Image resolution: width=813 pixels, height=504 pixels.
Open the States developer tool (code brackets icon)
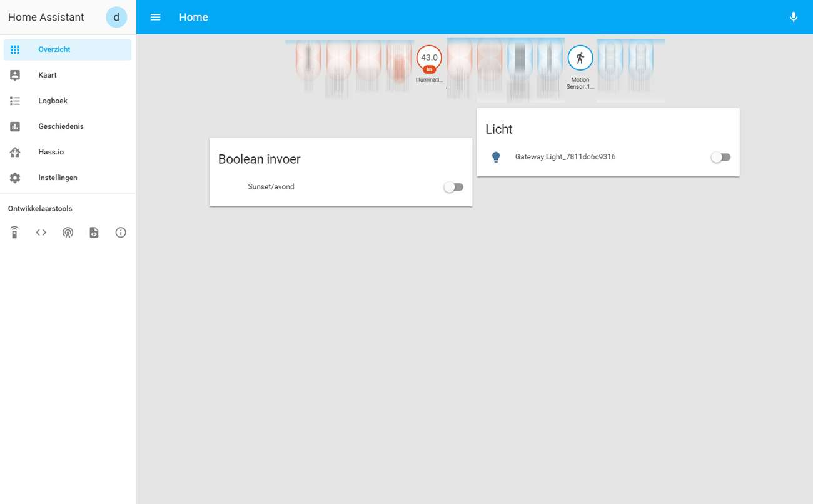[41, 233]
